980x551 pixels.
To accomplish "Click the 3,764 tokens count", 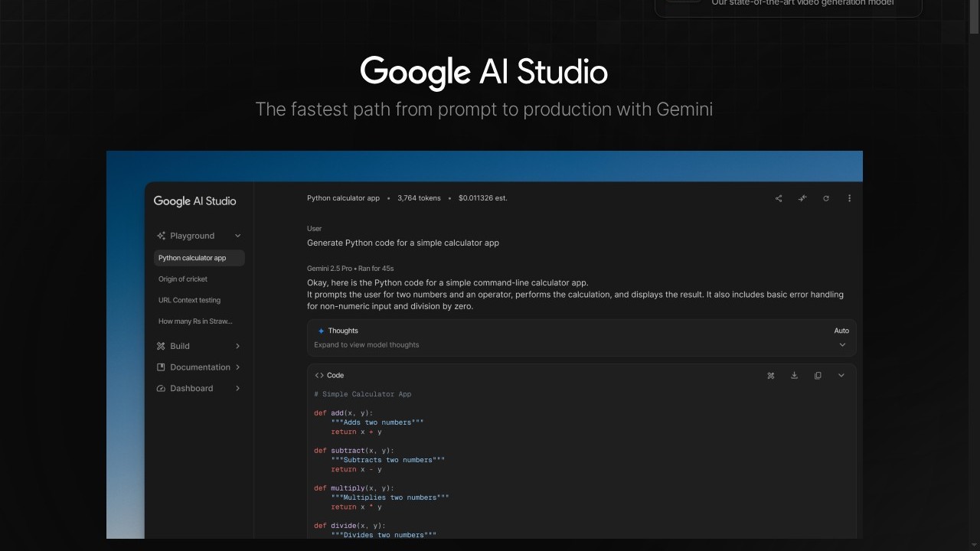I will coord(419,198).
